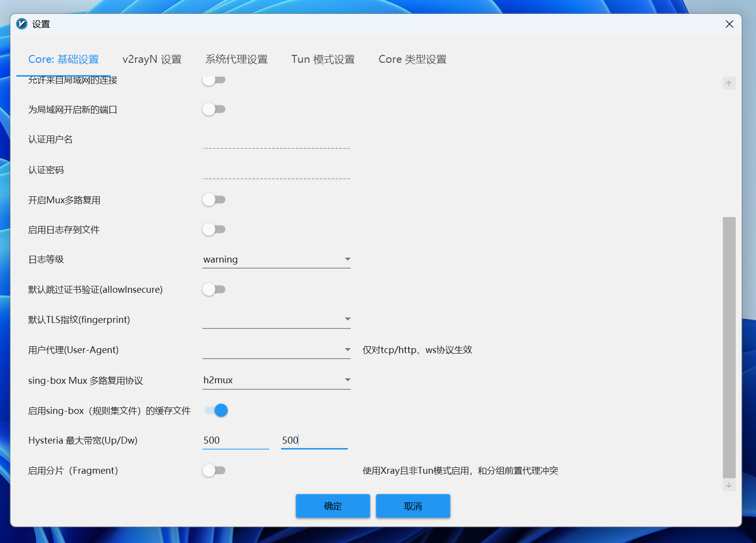Screen dimensions: 756x543
Task: Close the settings dialog window
Action: pos(729,24)
